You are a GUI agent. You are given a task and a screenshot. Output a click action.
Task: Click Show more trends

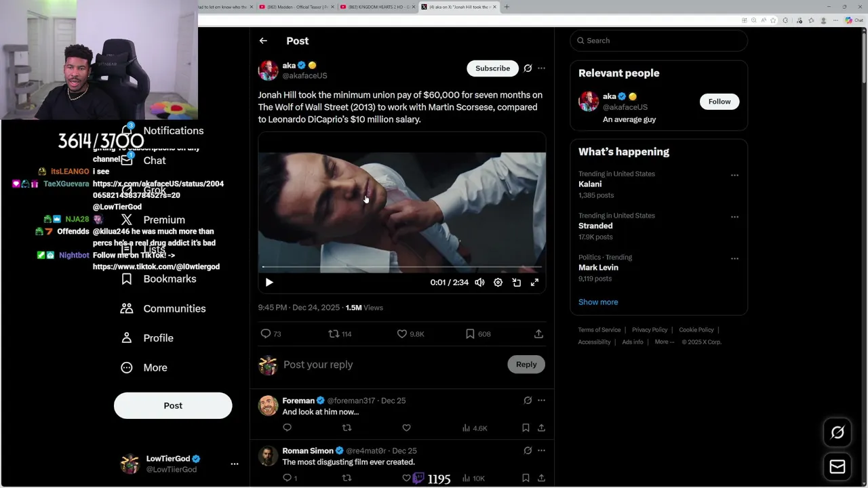point(598,302)
